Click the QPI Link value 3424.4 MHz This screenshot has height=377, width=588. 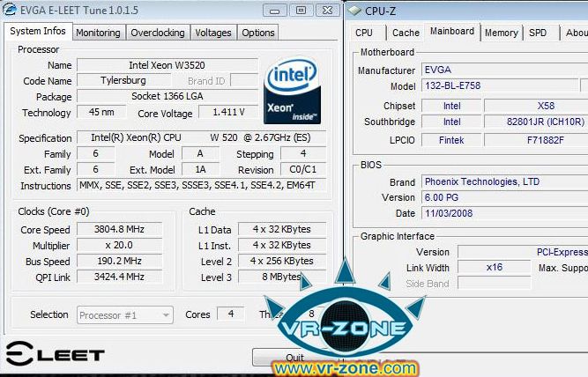pos(119,277)
